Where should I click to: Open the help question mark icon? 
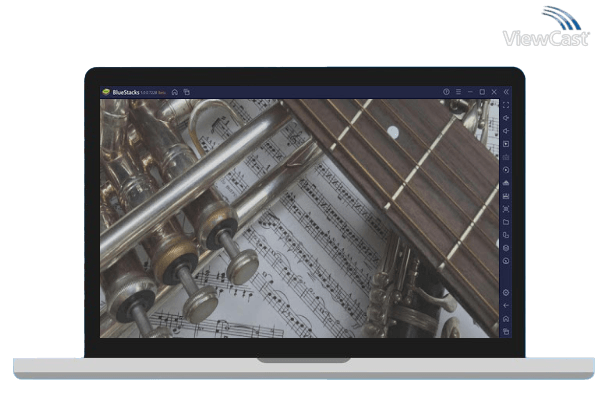pyautogui.click(x=446, y=92)
